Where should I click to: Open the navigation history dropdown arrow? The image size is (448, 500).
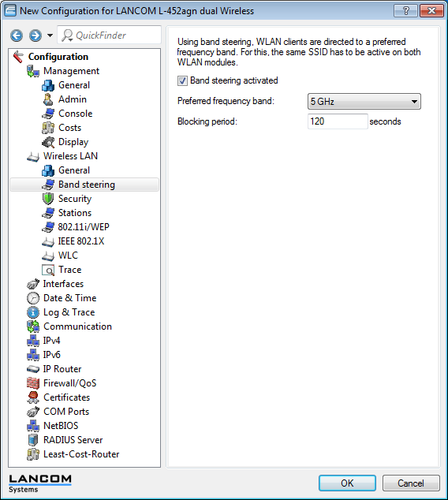coord(50,35)
